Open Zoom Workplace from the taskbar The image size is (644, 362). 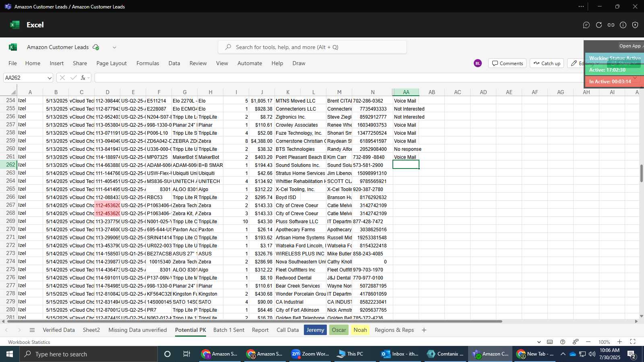pyautogui.click(x=310, y=354)
